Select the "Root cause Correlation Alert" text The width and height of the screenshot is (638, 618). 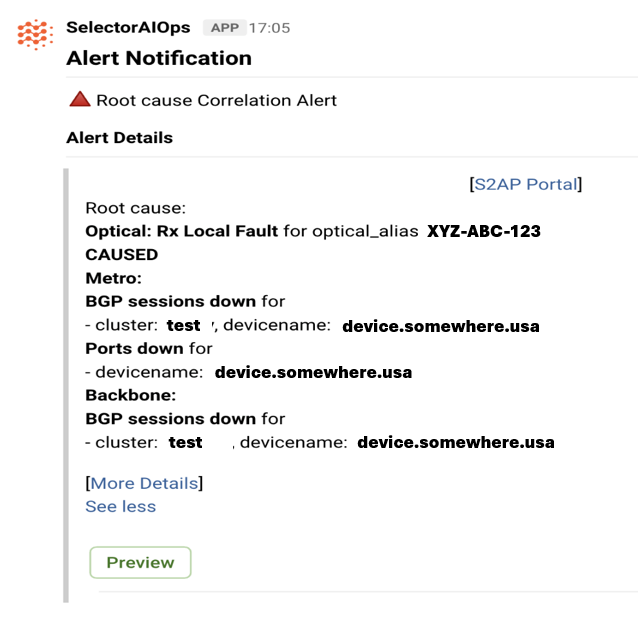216,100
